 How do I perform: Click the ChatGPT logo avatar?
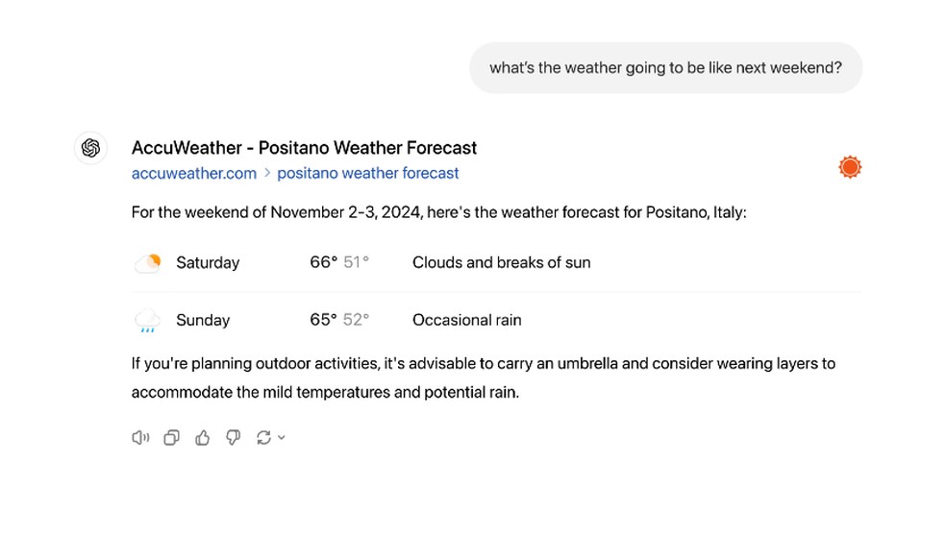click(x=90, y=148)
